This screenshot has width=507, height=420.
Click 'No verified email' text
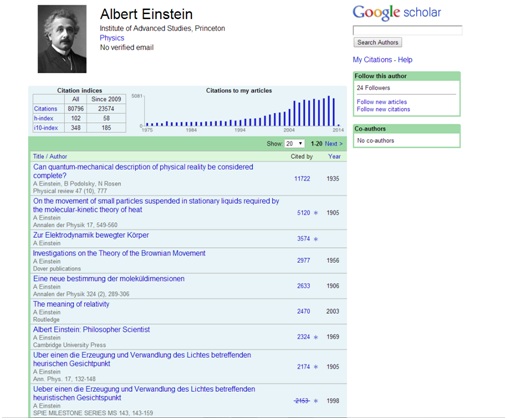click(x=127, y=47)
